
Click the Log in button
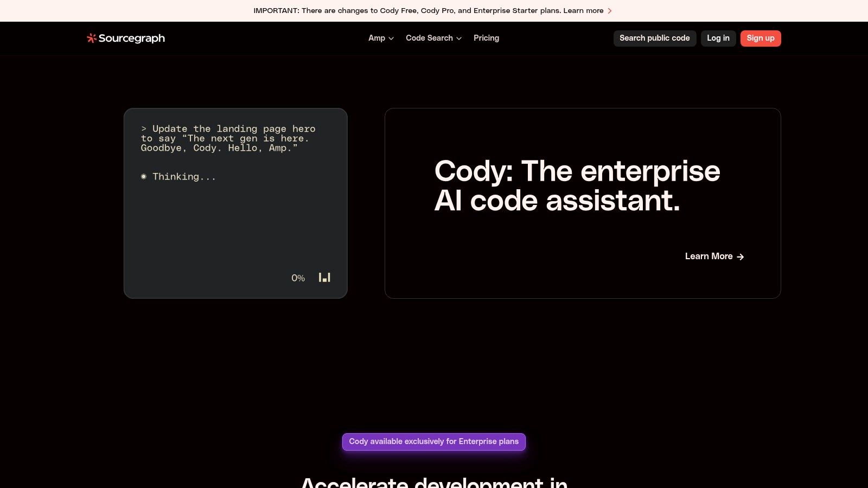(x=718, y=38)
